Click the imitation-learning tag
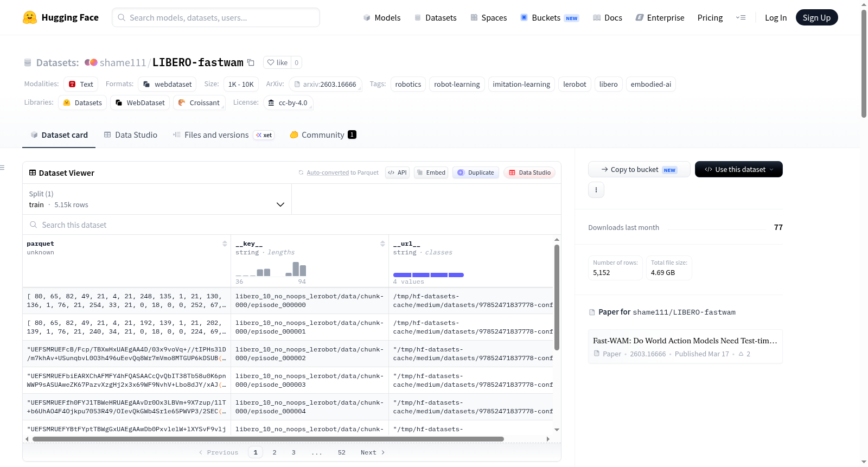This screenshot has height=467, width=868. (521, 84)
